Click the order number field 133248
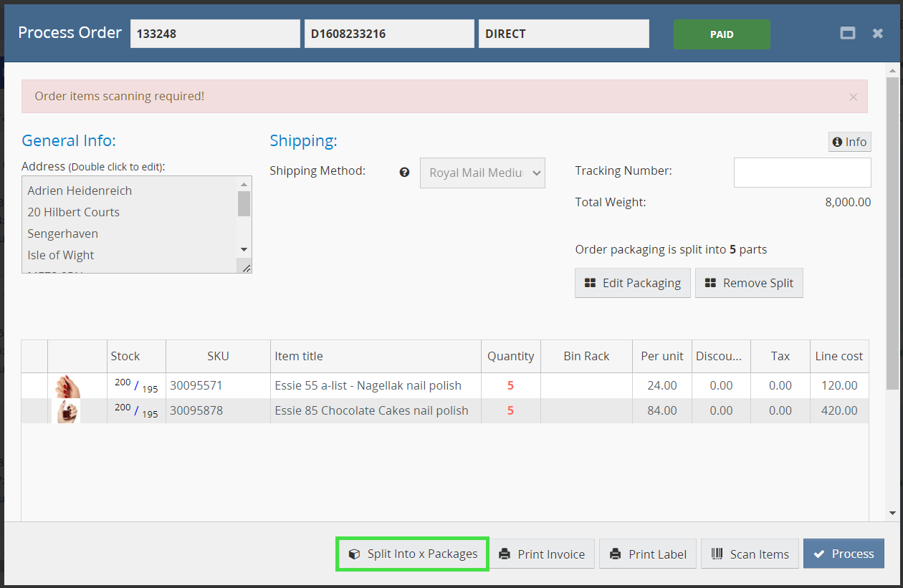 tap(215, 34)
